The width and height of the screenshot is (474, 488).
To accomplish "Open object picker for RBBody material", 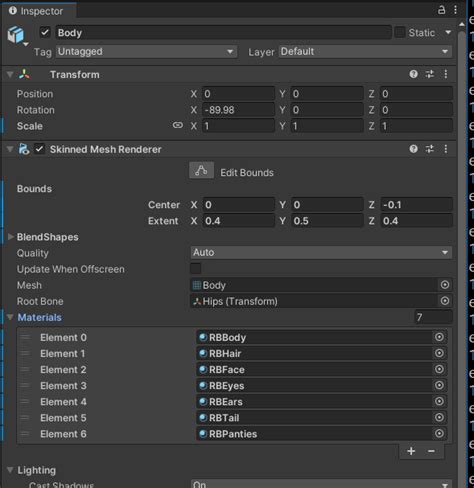I will pos(439,337).
